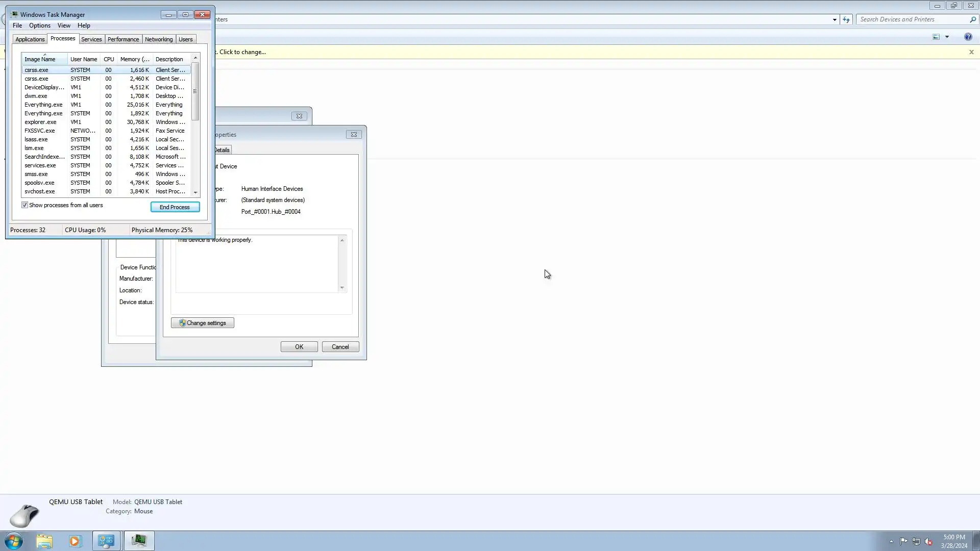This screenshot has width=980, height=551.
Task: Toggle Show processes from all users
Action: [x=24, y=205]
